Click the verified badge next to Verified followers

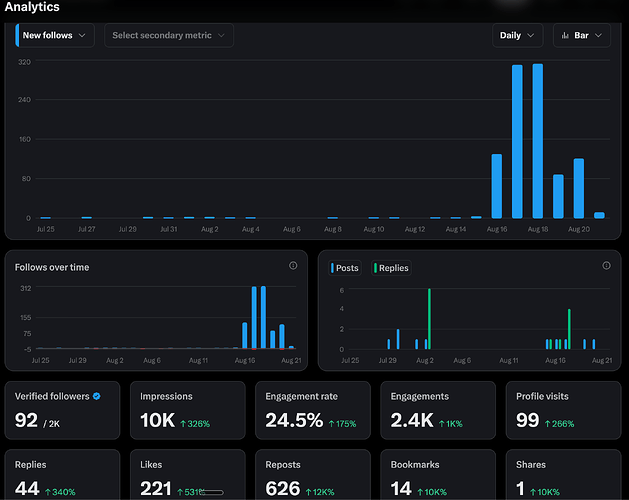click(97, 396)
